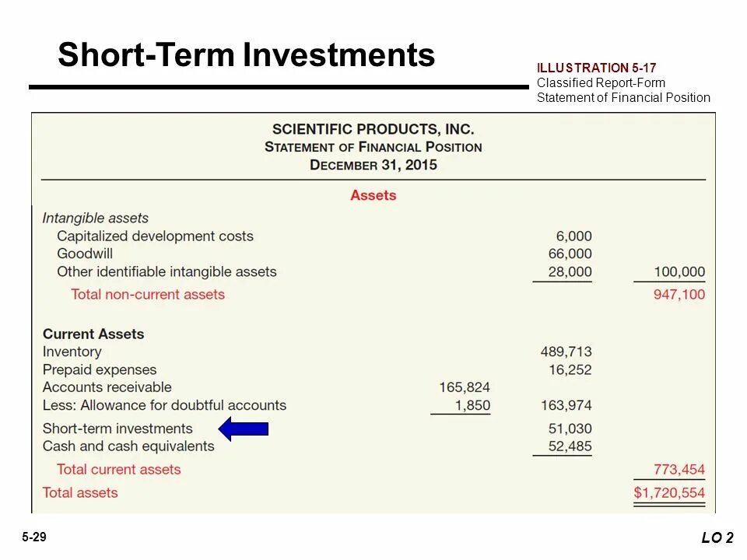The image size is (747, 560).
Task: Click the Total assets figure $1,720,554
Action: point(669,493)
